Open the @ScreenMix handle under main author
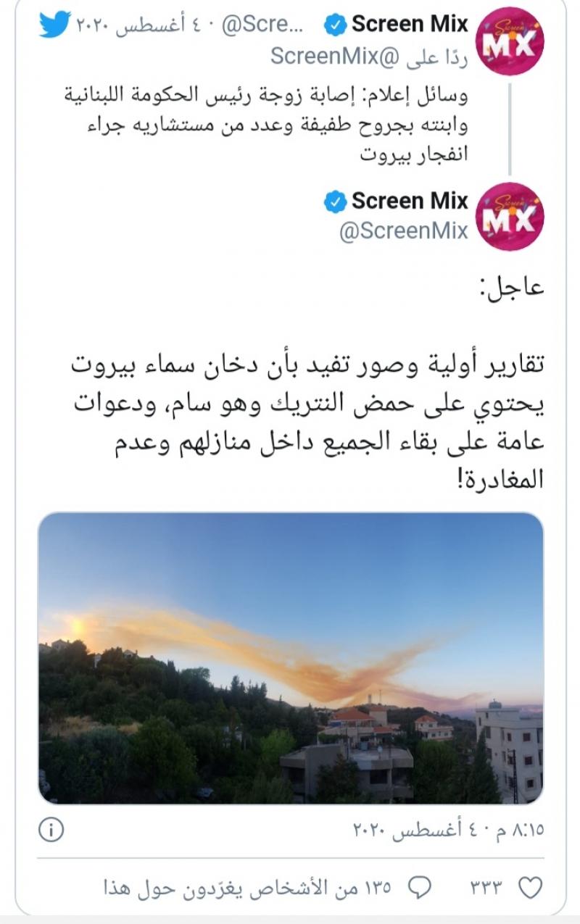The image size is (580, 924). tap(404, 233)
